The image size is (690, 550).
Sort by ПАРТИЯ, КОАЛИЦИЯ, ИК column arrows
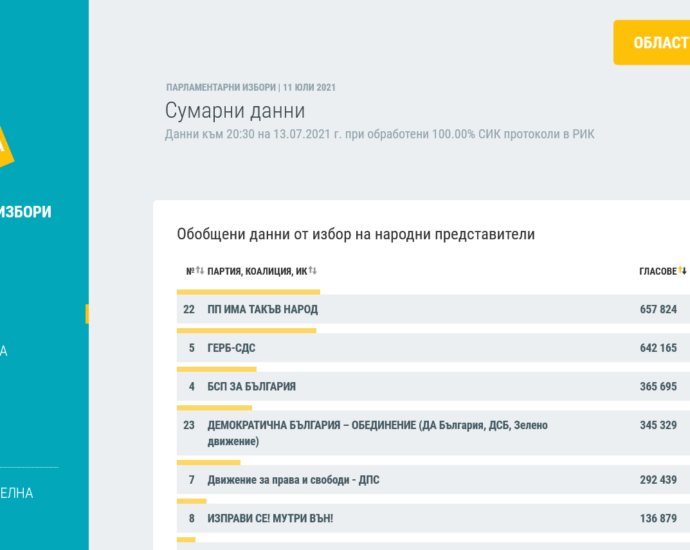(x=312, y=270)
